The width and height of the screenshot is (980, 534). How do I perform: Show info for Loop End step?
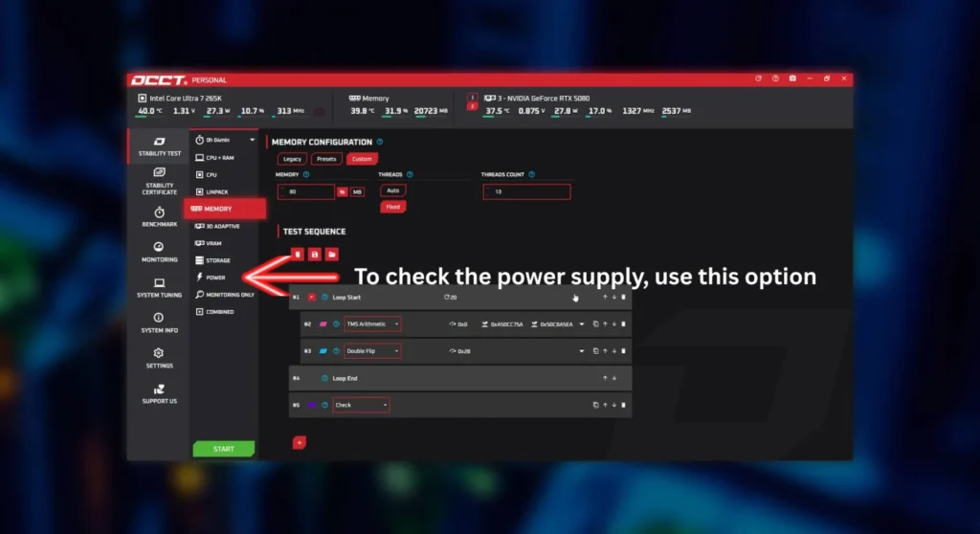(324, 378)
